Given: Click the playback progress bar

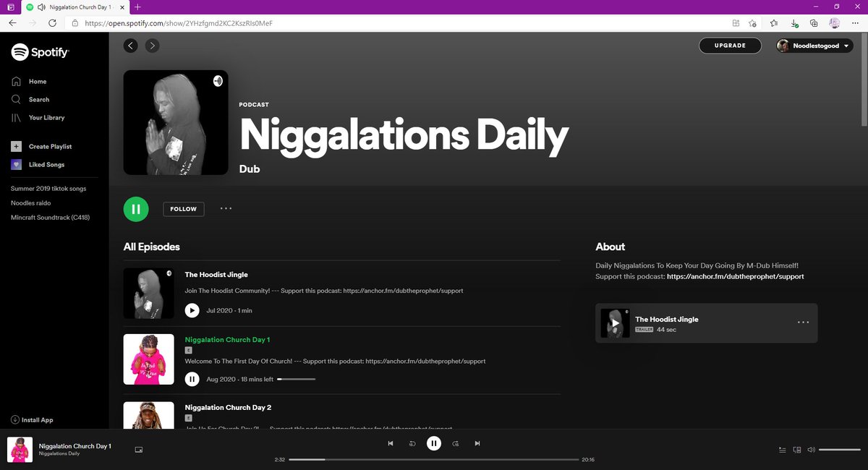Looking at the screenshot, I should pyautogui.click(x=434, y=459).
